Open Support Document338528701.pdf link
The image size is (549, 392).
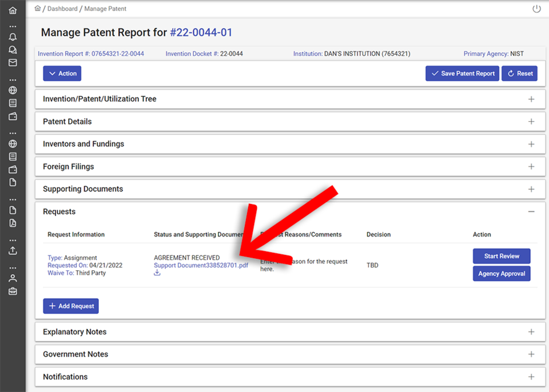tap(201, 265)
